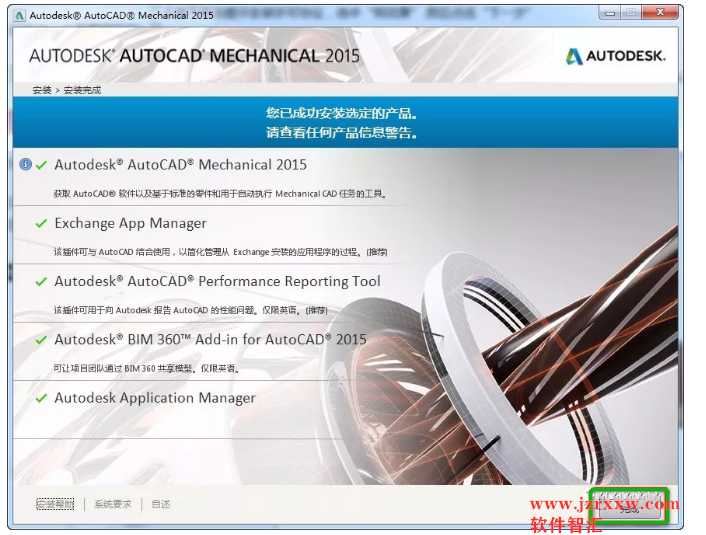Viewport: 706px width, 535px height.
Task: Select the Autodesk AutoCAD Mechanical 2015 product title
Action: click(181, 165)
